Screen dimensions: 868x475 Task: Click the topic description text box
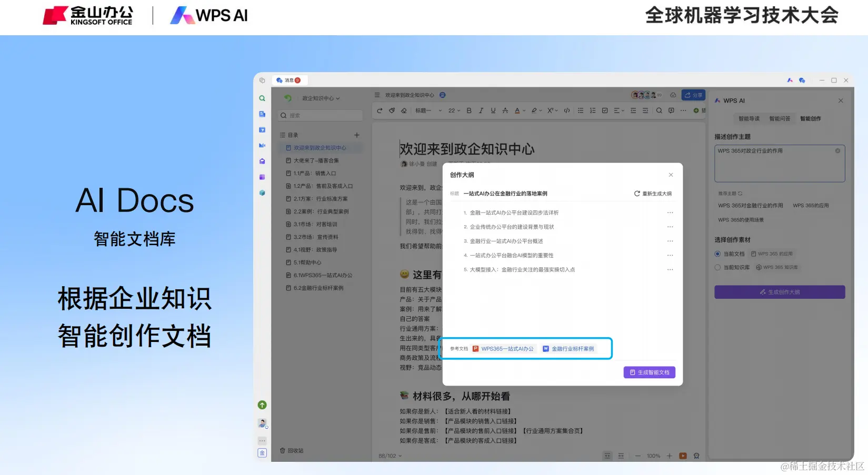coord(780,164)
